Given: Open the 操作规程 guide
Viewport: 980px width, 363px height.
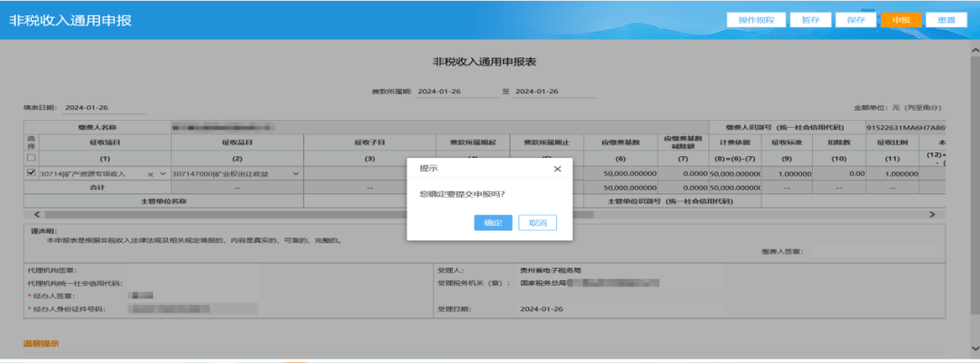Looking at the screenshot, I should click(756, 20).
